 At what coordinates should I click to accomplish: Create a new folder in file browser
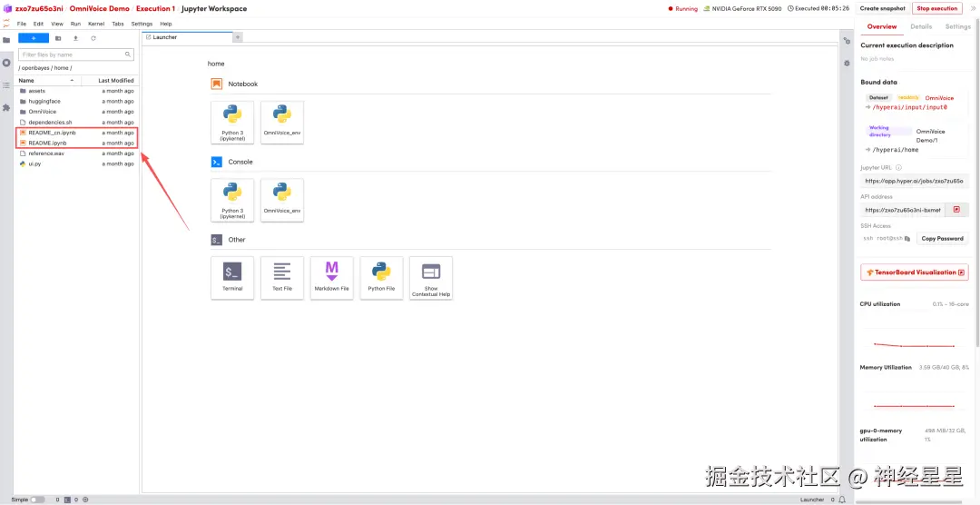(x=58, y=38)
